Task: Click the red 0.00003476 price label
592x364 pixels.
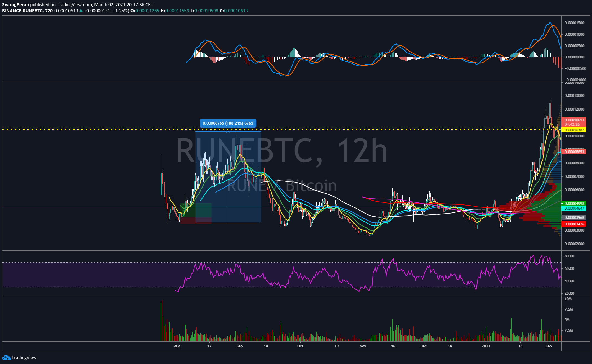Action: click(574, 224)
